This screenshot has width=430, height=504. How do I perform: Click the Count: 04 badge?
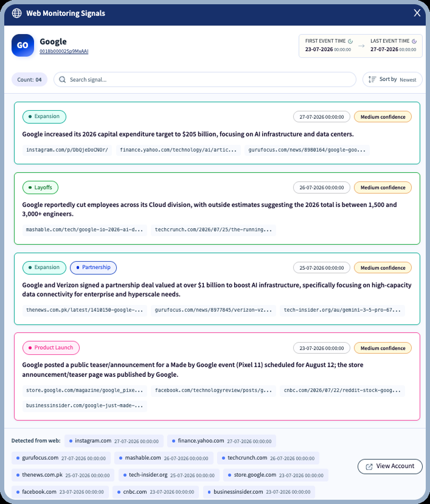pos(29,79)
